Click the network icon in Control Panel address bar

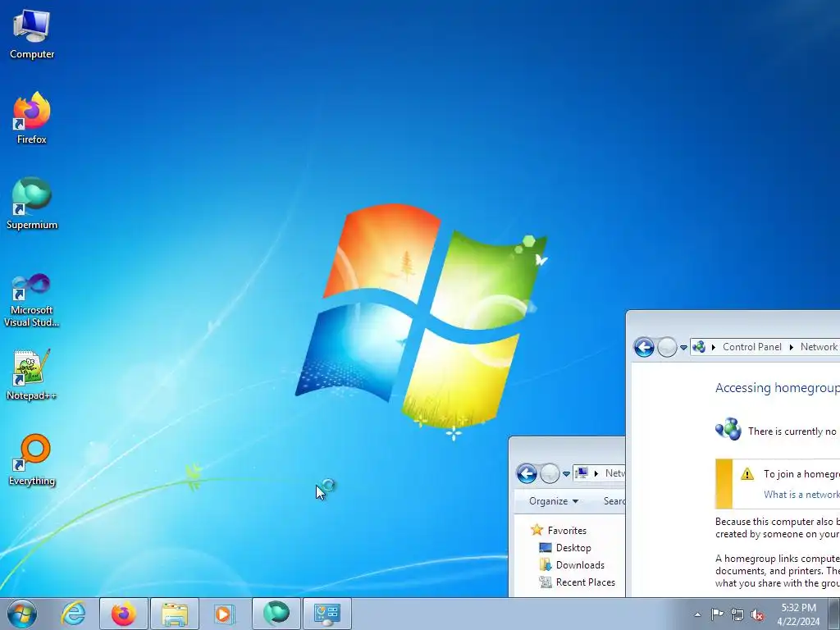[x=699, y=347]
